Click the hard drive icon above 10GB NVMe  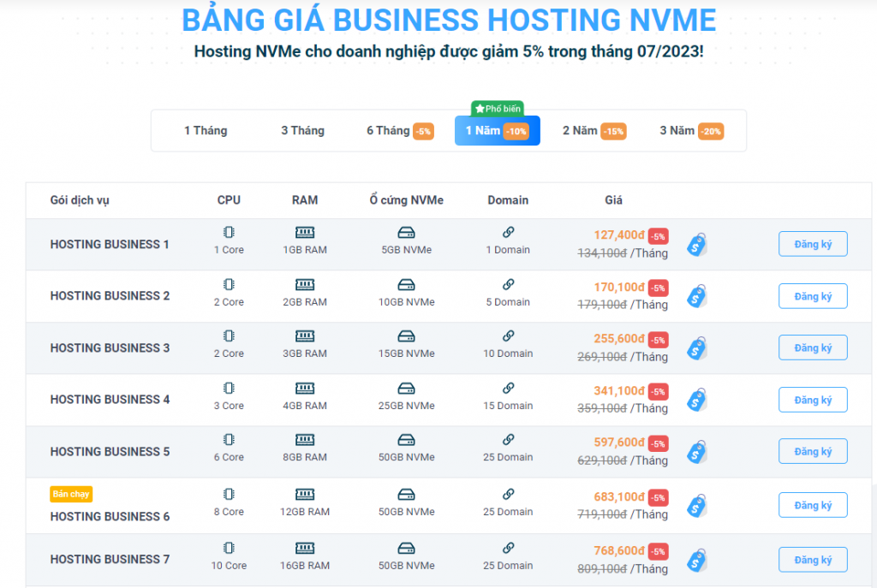[407, 284]
